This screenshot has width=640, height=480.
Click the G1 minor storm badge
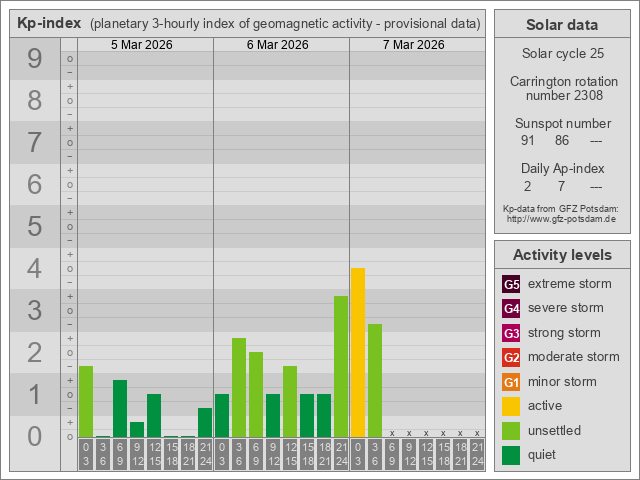511,382
